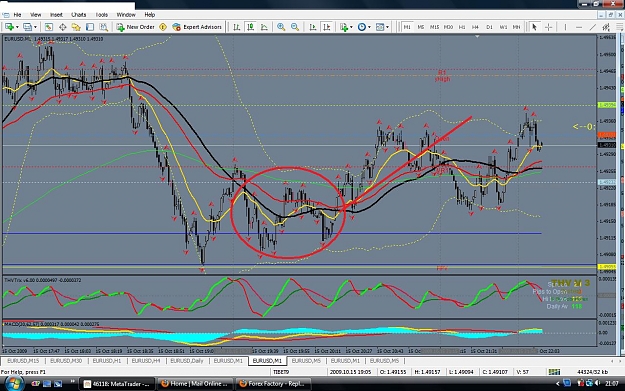Switch to the EURUSD,M15 chart tab
Image resolution: width=625 pixels, height=391 pixels.
(x=23, y=361)
